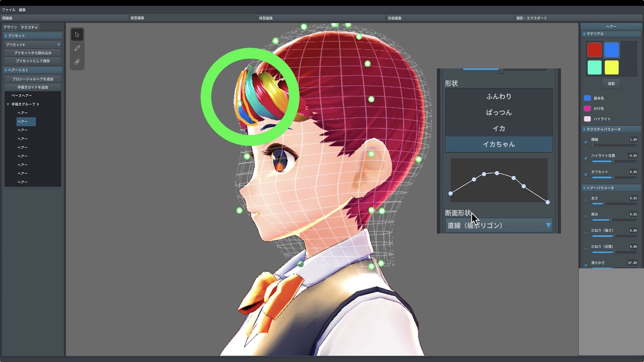Screen dimensions: 644x362
Task: Switch to the 体型編集 tab
Action: 322,18
